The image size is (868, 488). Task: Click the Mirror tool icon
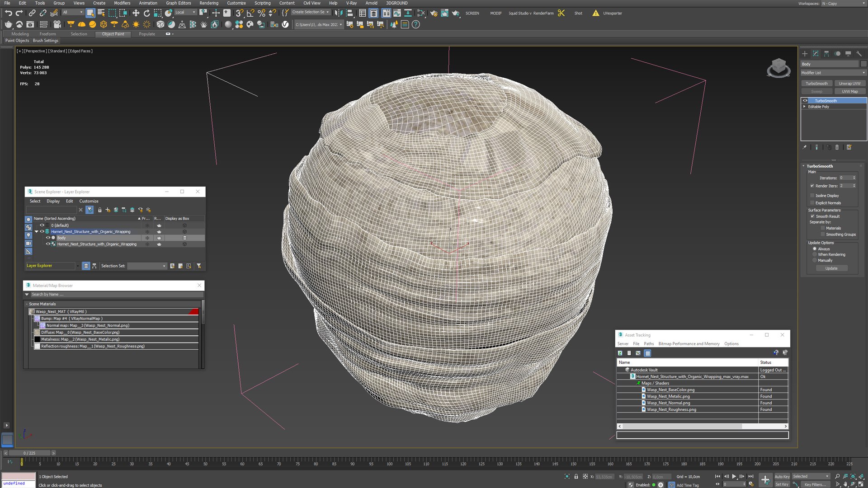tap(339, 13)
